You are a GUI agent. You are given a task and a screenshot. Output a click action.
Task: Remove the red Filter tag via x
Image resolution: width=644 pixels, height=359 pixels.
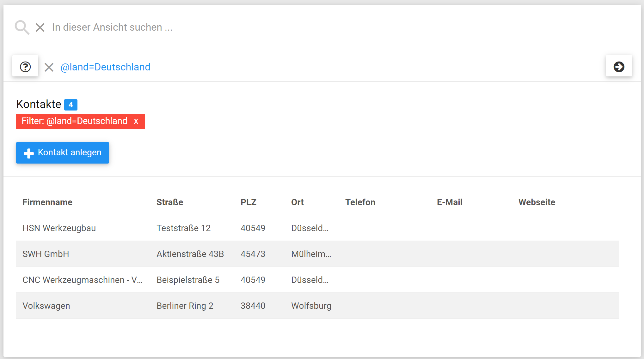click(136, 121)
